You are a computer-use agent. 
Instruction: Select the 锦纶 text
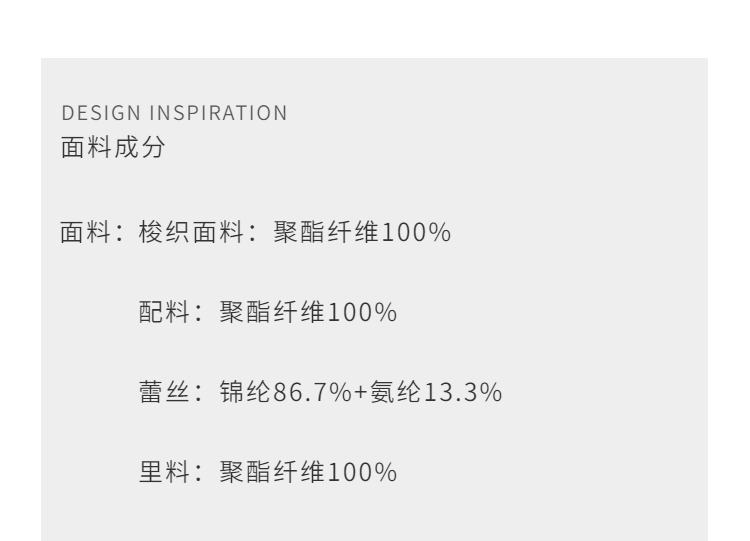240,391
